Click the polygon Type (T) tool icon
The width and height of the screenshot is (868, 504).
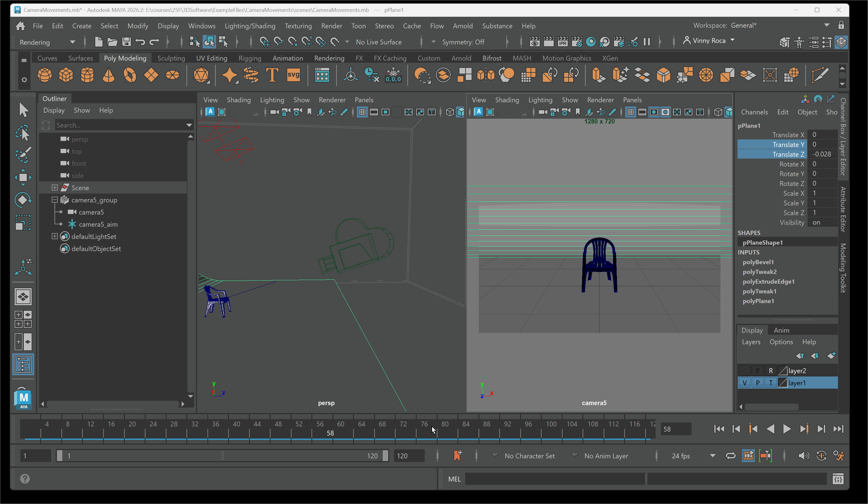tap(272, 75)
